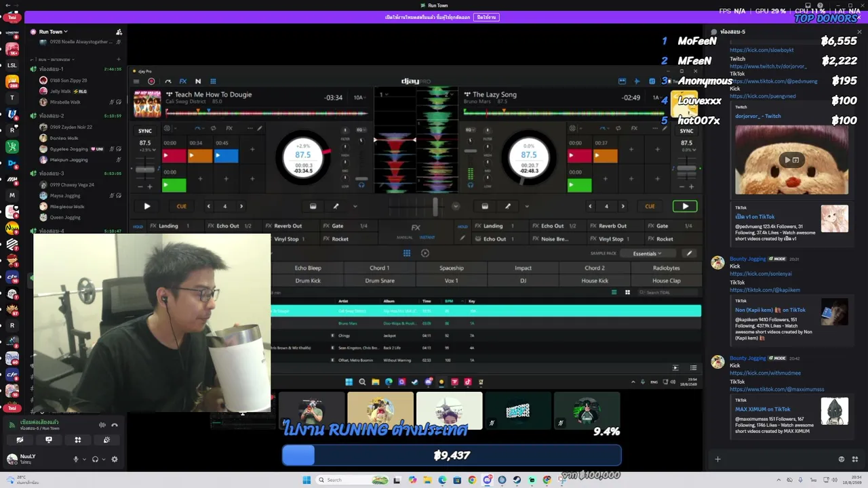Viewport: 868px width, 488px height.
Task: Open the left deck EQ mode dropdown
Action: (x=361, y=129)
